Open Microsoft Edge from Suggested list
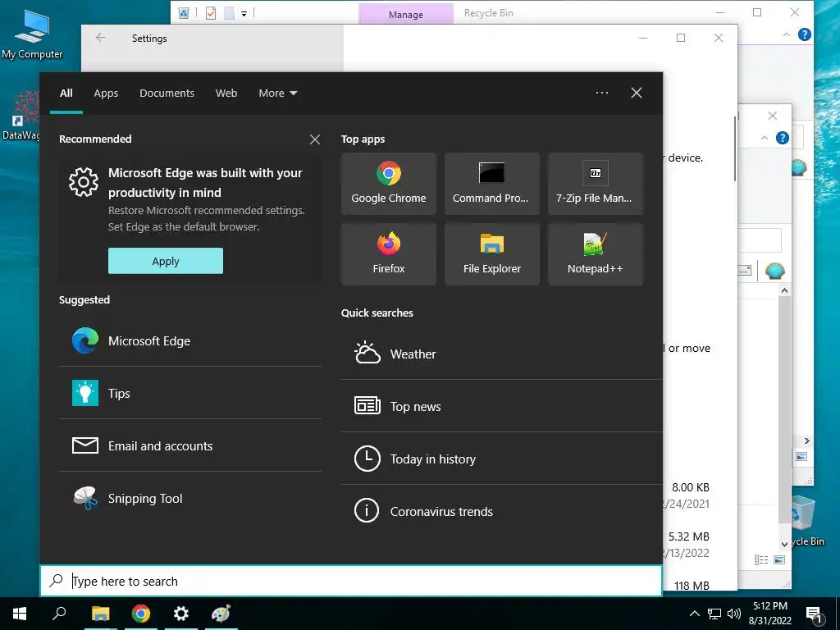840x630 pixels. (x=190, y=340)
